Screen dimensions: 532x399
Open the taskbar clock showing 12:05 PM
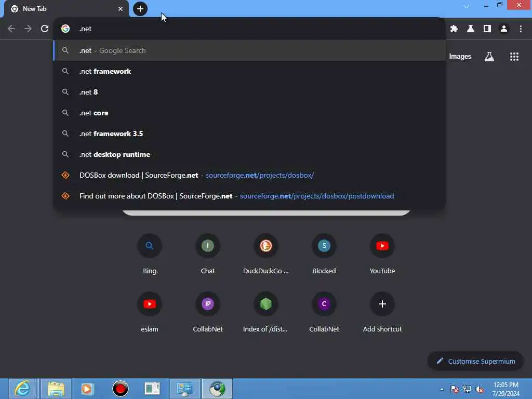(x=506, y=389)
